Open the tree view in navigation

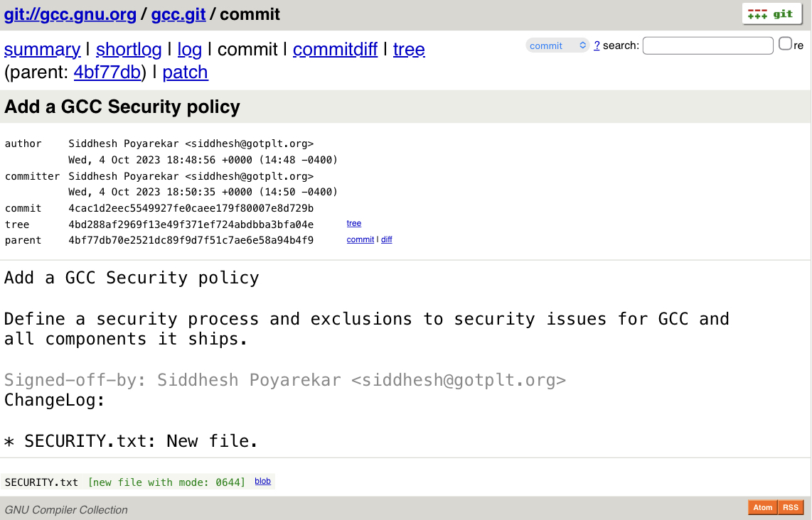tap(409, 50)
